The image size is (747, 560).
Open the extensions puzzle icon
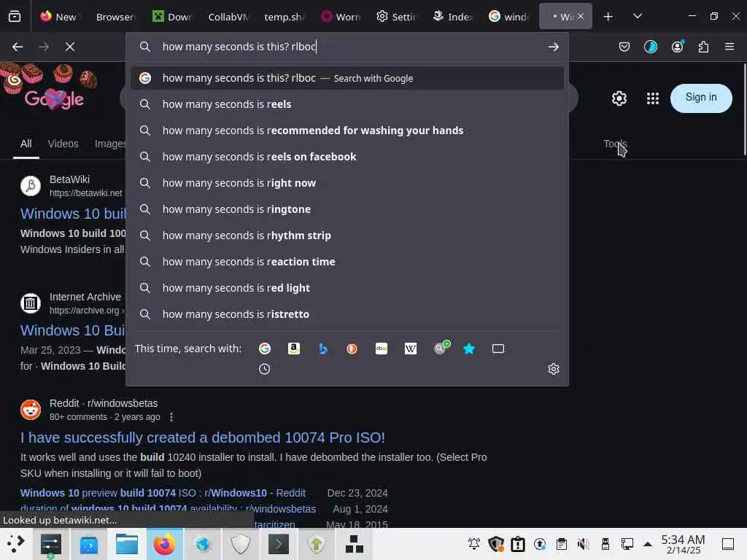(703, 47)
